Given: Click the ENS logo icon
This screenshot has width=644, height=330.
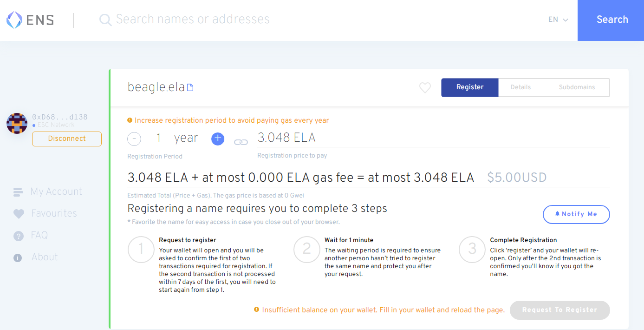Looking at the screenshot, I should (14, 20).
